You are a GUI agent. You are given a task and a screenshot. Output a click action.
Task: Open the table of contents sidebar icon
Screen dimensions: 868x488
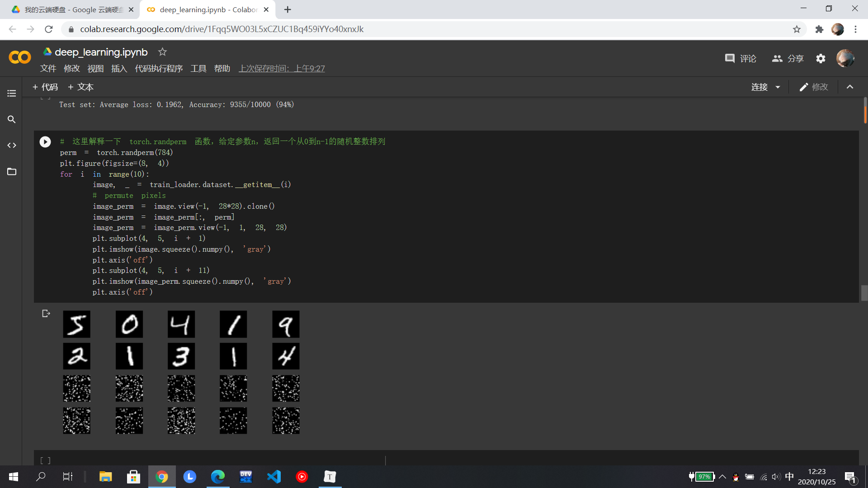pos(12,94)
